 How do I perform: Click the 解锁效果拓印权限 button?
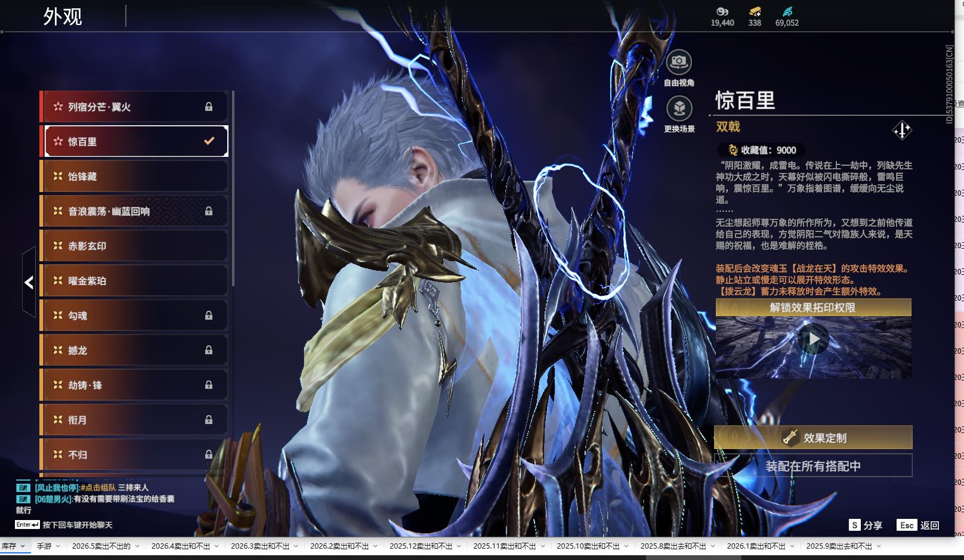pos(813,307)
